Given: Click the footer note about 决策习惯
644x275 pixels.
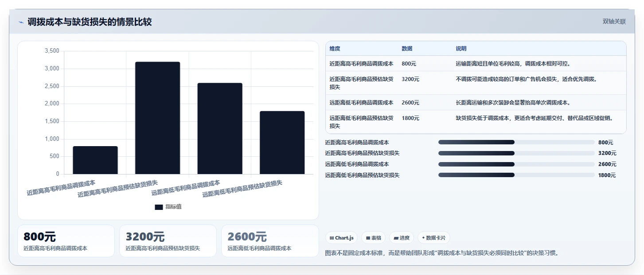Looking at the screenshot, I should pyautogui.click(x=442, y=253).
